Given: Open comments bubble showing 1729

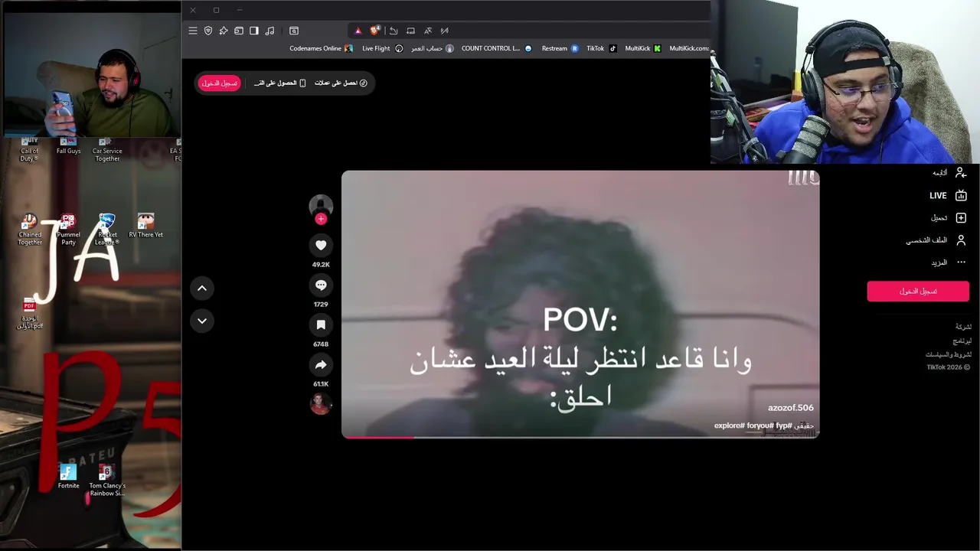Looking at the screenshot, I should coord(321,285).
